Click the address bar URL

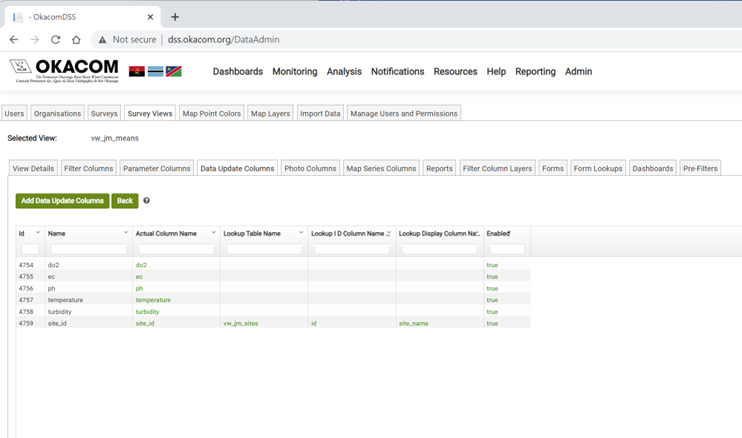point(223,40)
